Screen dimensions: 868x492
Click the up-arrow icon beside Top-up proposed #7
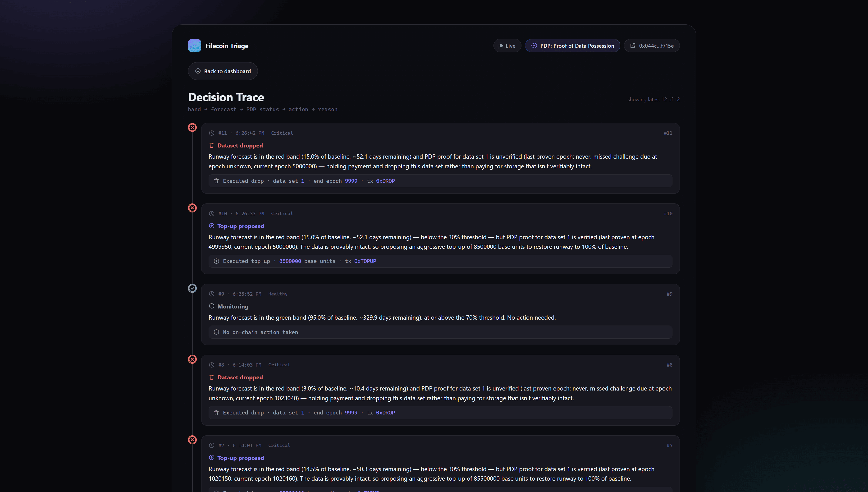[212, 458]
